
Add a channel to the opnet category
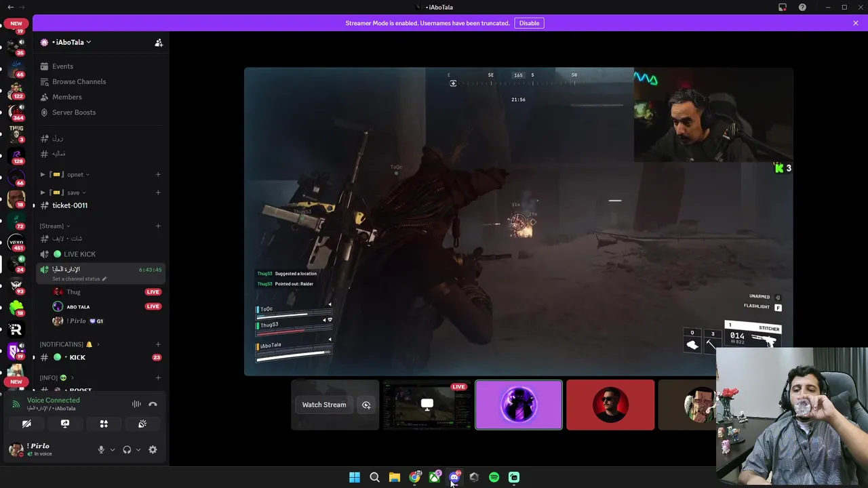[x=158, y=174]
